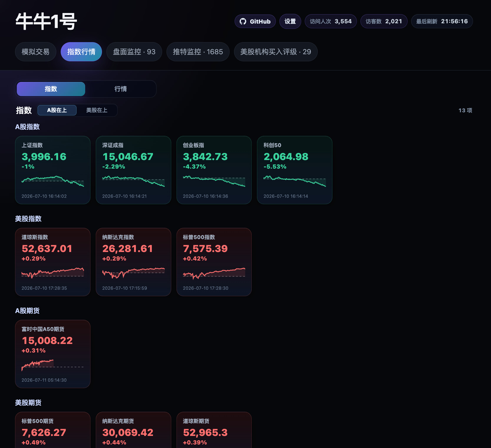Click the 美股指数 section heading
This screenshot has width=491, height=448.
click(28, 219)
